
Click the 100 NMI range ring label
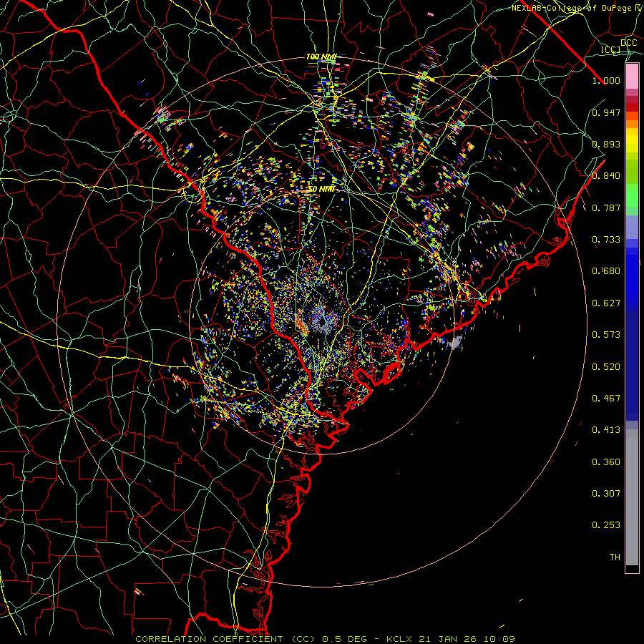coord(321,57)
